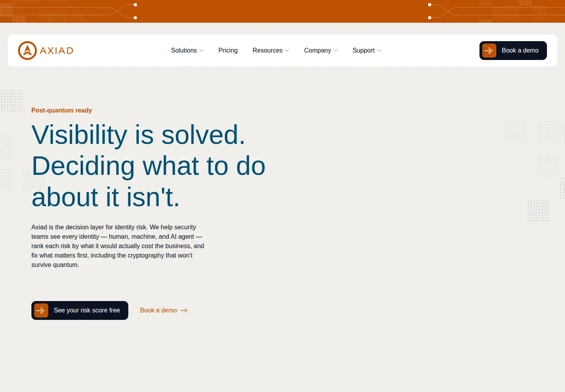Screen dimensions: 565x392
Task: Expand the Resources dropdown chevron
Action: (x=287, y=51)
